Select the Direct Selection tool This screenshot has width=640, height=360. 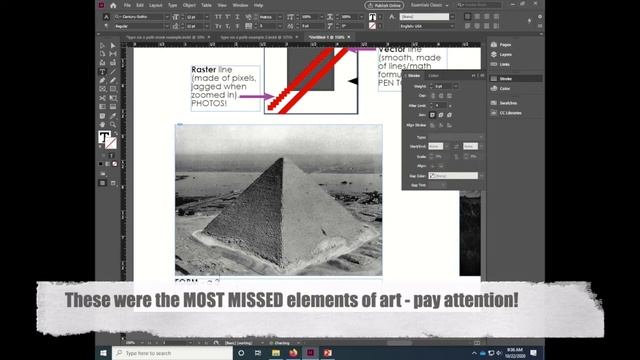(x=113, y=45)
